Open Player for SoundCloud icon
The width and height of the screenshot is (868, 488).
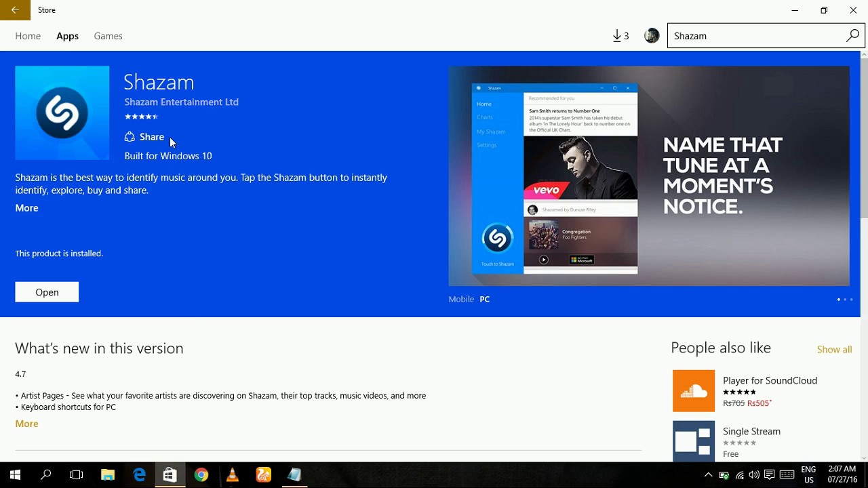694,391
